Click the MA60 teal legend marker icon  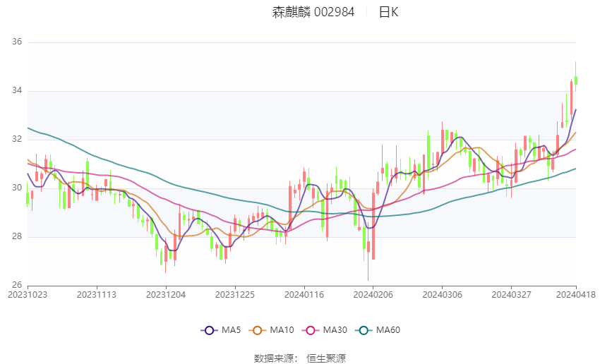pyautogui.click(x=364, y=329)
